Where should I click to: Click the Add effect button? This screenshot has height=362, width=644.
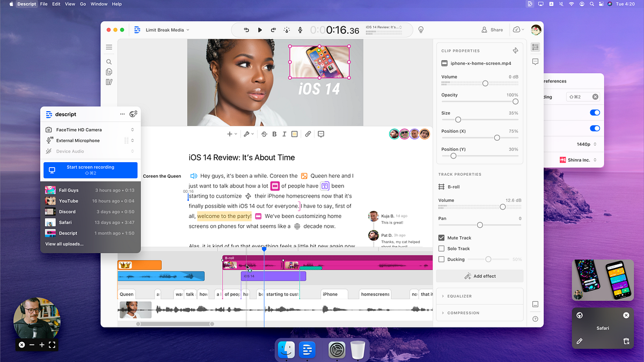(479, 276)
